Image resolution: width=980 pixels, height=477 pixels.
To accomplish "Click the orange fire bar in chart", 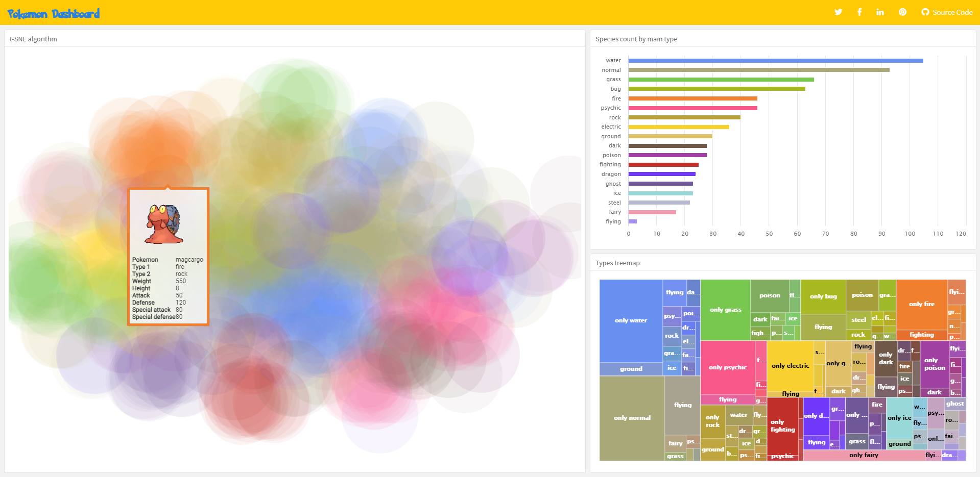I will (692, 98).
